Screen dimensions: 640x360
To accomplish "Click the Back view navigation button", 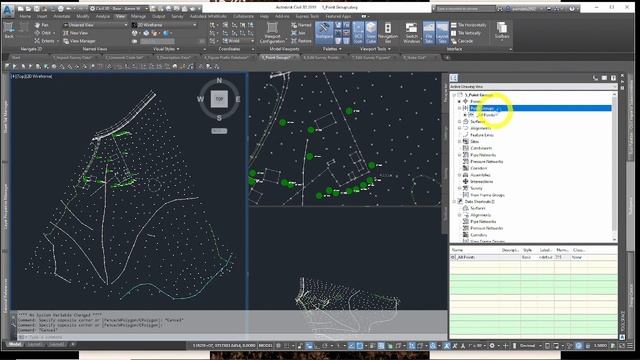I will (9, 31).
